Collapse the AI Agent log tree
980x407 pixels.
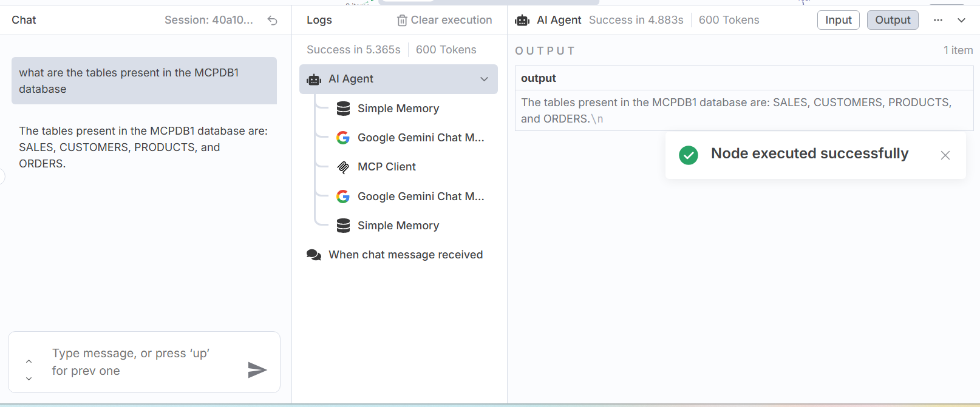pos(484,79)
